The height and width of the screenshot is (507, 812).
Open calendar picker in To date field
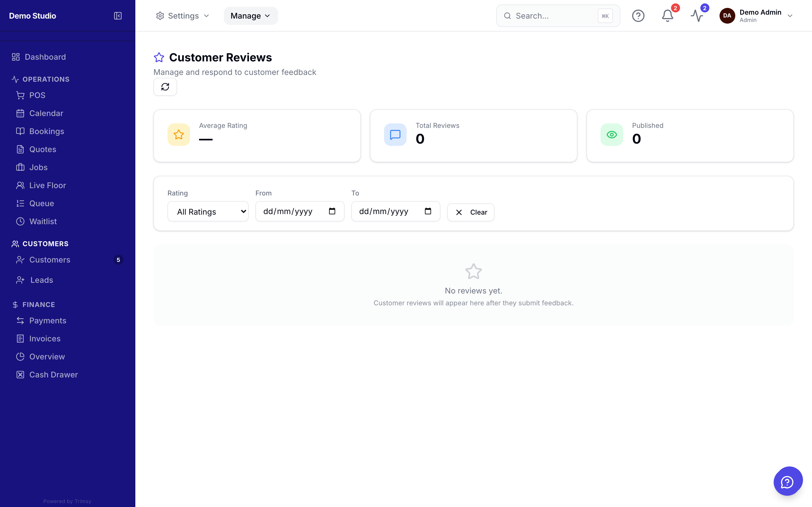[x=428, y=211]
